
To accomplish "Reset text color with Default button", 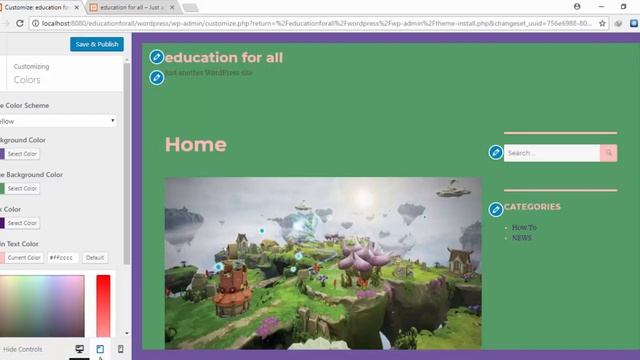I will 95,258.
